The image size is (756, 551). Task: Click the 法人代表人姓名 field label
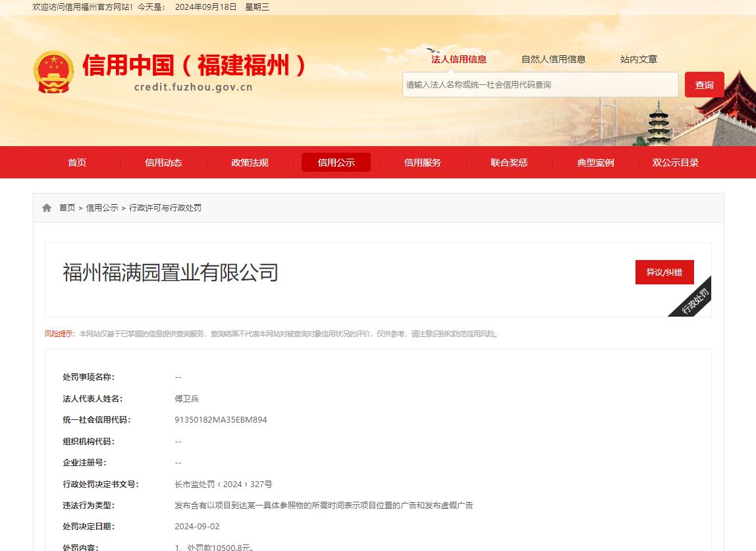pos(93,399)
